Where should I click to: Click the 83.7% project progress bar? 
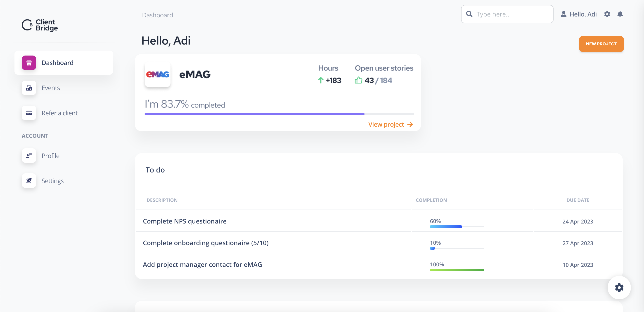(x=279, y=114)
